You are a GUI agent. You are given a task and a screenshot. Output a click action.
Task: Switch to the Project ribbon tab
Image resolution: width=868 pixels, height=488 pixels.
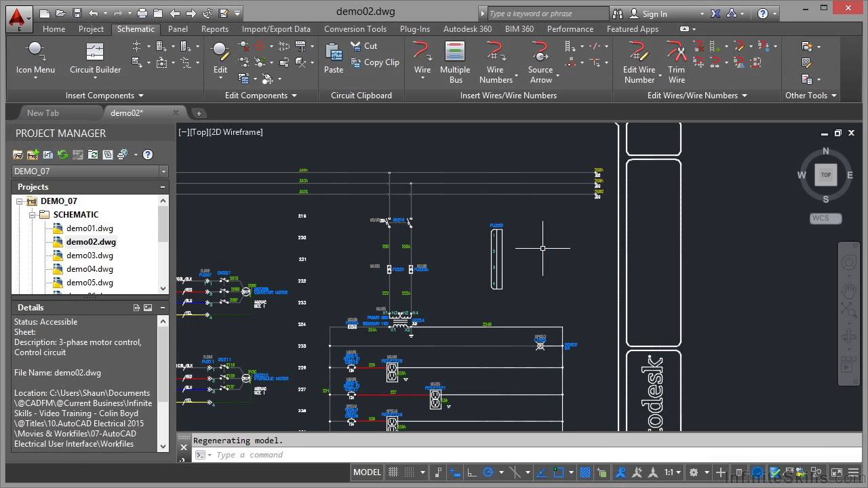91,29
